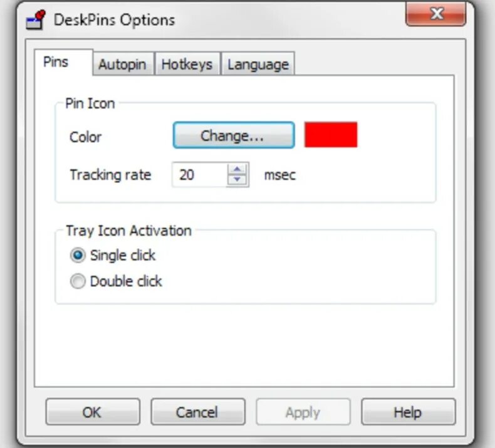Close the DeskPins Options dialog
Image resolution: width=495 pixels, height=448 pixels.
click(x=435, y=14)
